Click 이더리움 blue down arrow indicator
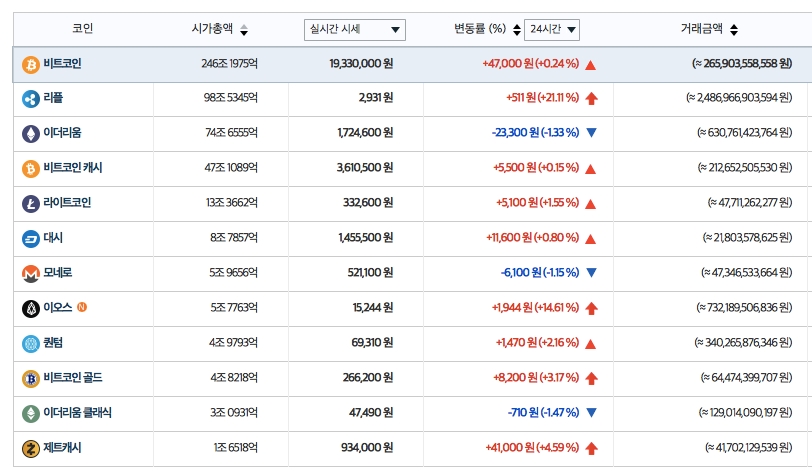Screen dimensions: 812x476 pos(591,133)
